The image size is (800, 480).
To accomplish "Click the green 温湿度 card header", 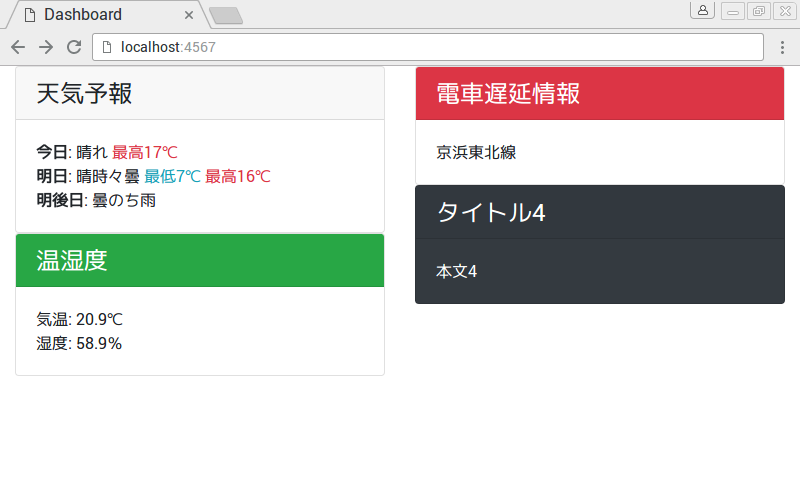I will tap(200, 260).
